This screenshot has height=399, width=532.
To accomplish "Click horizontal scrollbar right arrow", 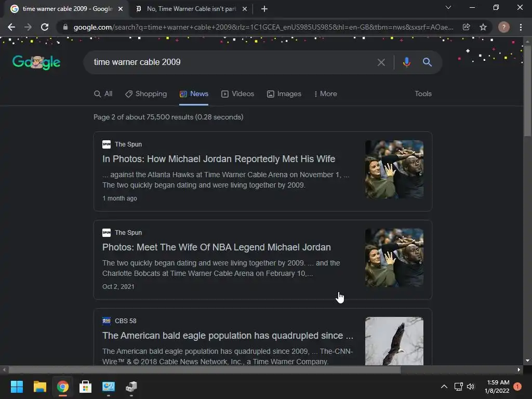I will coord(519,369).
